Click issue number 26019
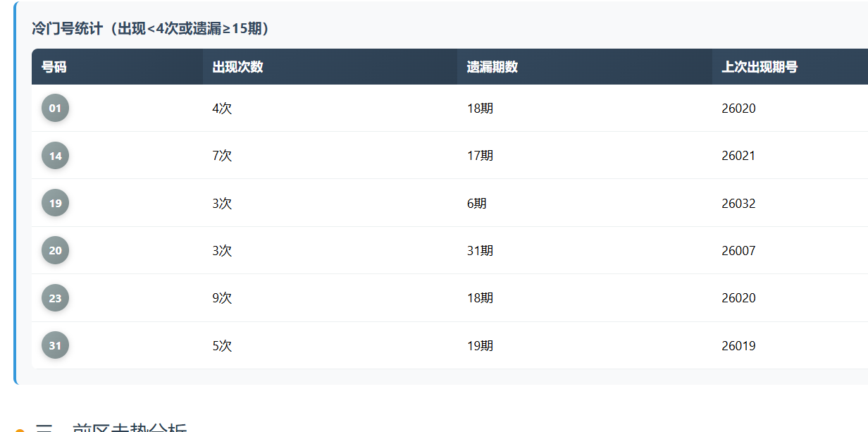This screenshot has width=868, height=432. tap(738, 346)
